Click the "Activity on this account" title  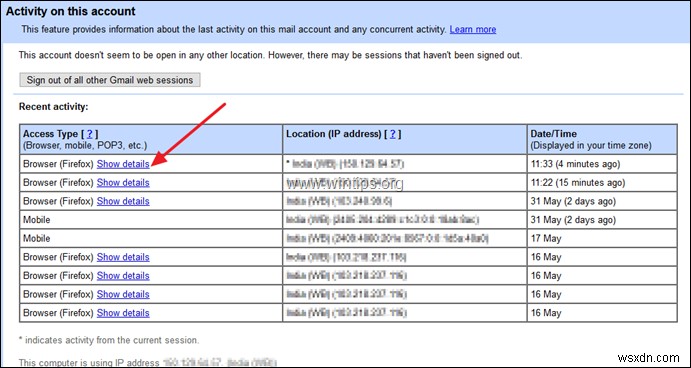[x=71, y=11]
